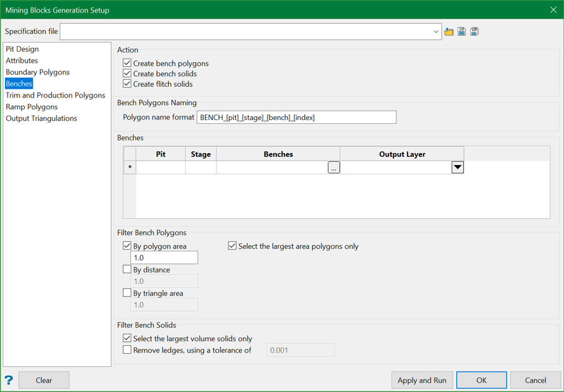564x392 pixels.
Task: Click the By polygon area value field
Action: [x=164, y=258]
